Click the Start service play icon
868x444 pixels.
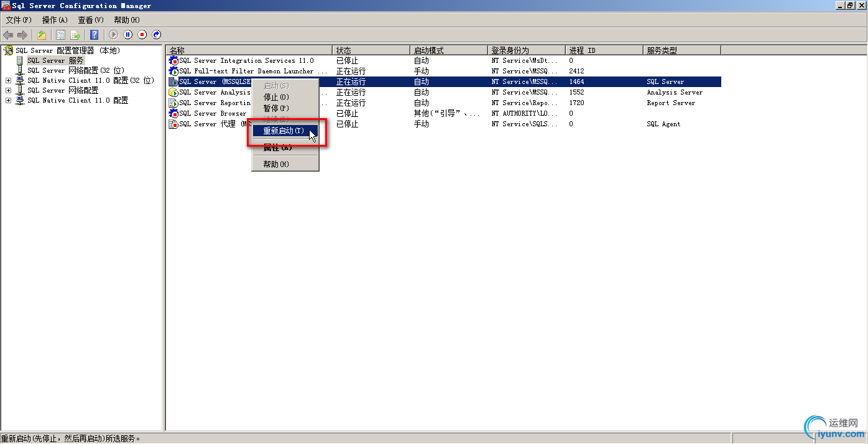point(114,35)
